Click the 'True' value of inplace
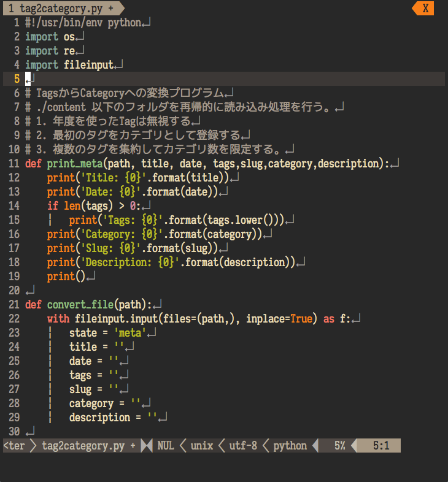This screenshot has height=482, width=448. (301, 319)
